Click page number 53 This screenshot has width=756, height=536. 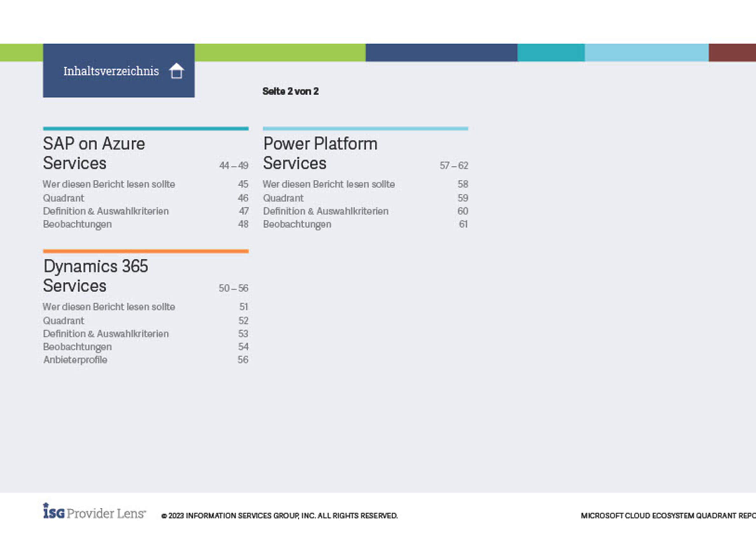(x=243, y=334)
